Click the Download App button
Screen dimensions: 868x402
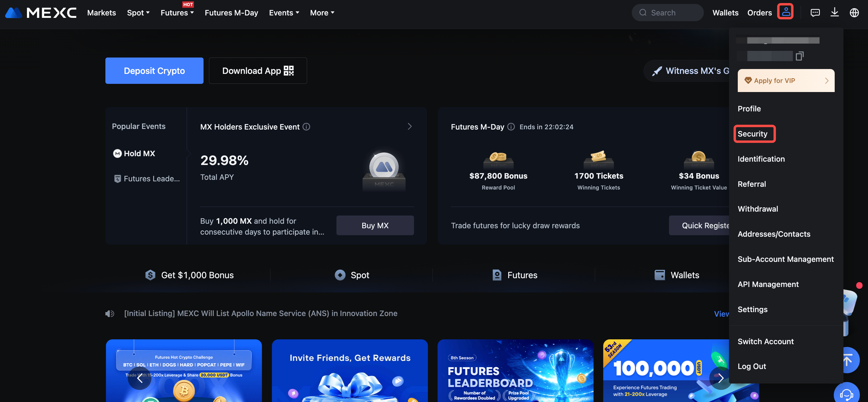pos(258,71)
